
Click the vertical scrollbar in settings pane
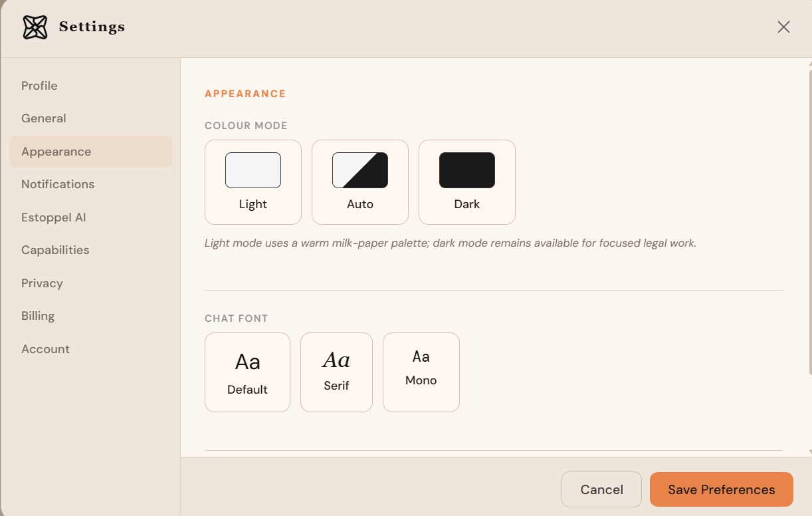click(809, 223)
